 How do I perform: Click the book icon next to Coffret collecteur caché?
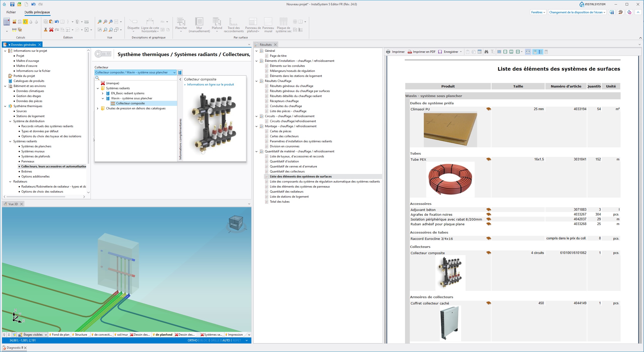point(489,303)
